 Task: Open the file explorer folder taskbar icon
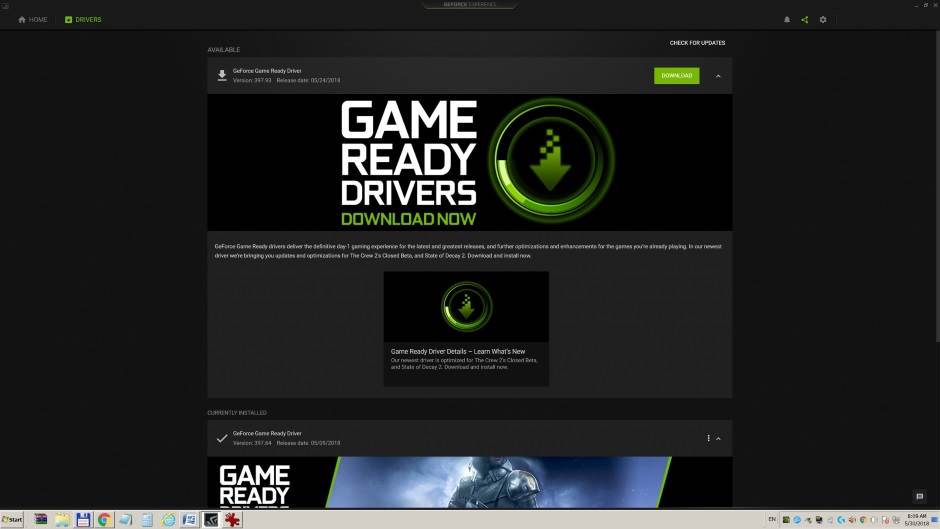(62, 519)
